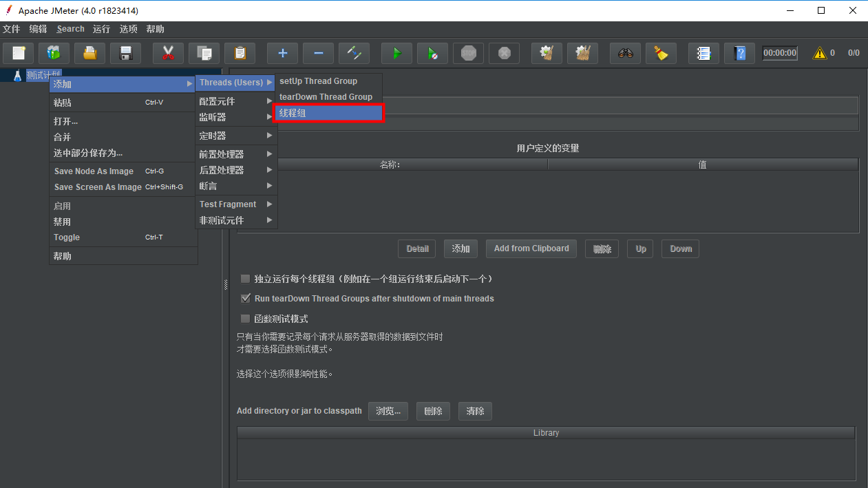The height and width of the screenshot is (488, 868).
Task: Click the Clear All results icon
Action: (582, 53)
